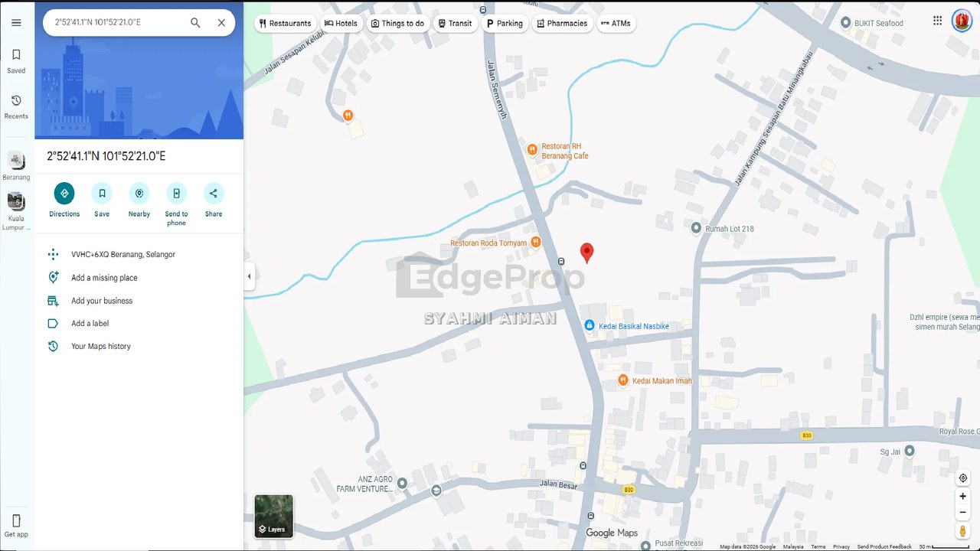Open the Google apps grid
The height and width of the screenshot is (551, 980).
(x=937, y=21)
